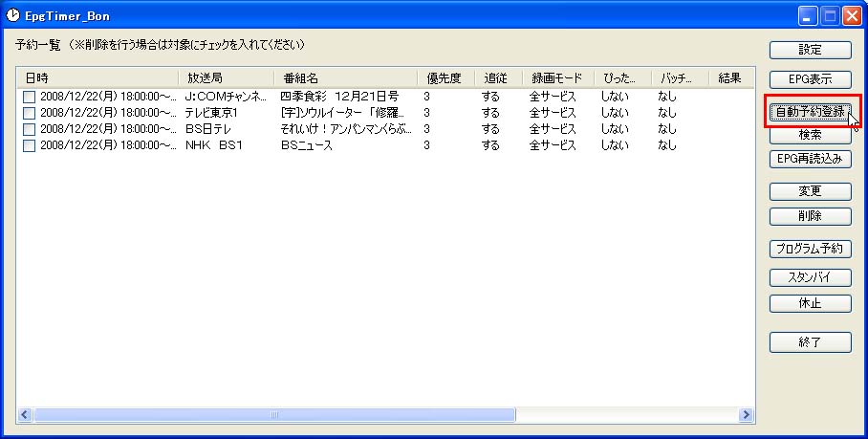Click the 検索 search button

(810, 135)
